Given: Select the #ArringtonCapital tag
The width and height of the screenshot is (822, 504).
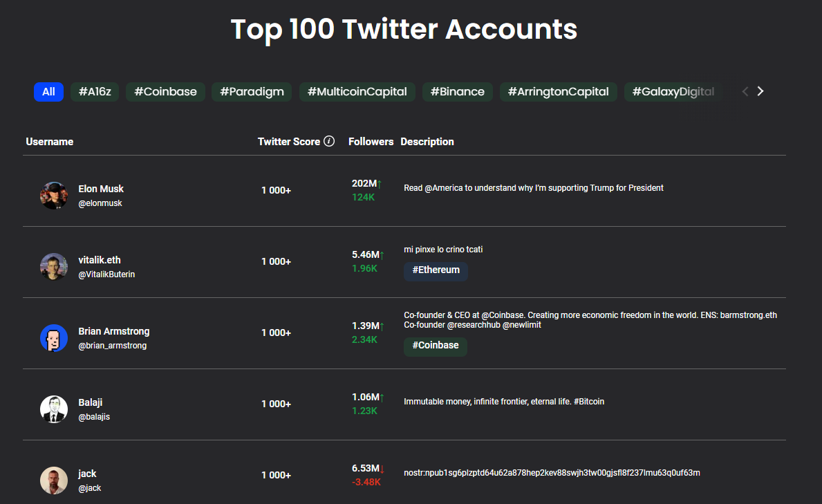Looking at the screenshot, I should click(558, 92).
